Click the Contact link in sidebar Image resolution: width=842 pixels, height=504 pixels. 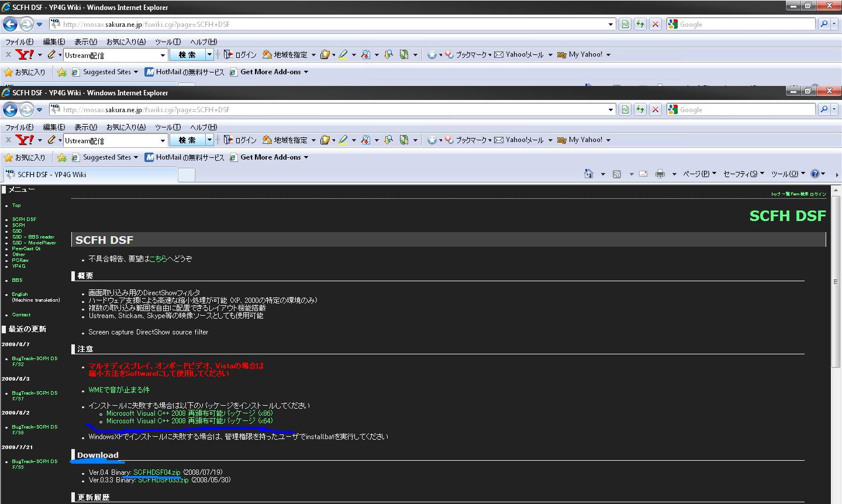click(21, 315)
